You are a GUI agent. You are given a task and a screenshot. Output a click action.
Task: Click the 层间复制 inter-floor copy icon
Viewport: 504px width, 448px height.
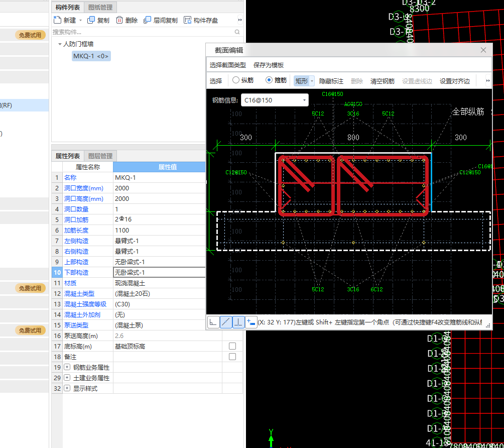(x=147, y=20)
